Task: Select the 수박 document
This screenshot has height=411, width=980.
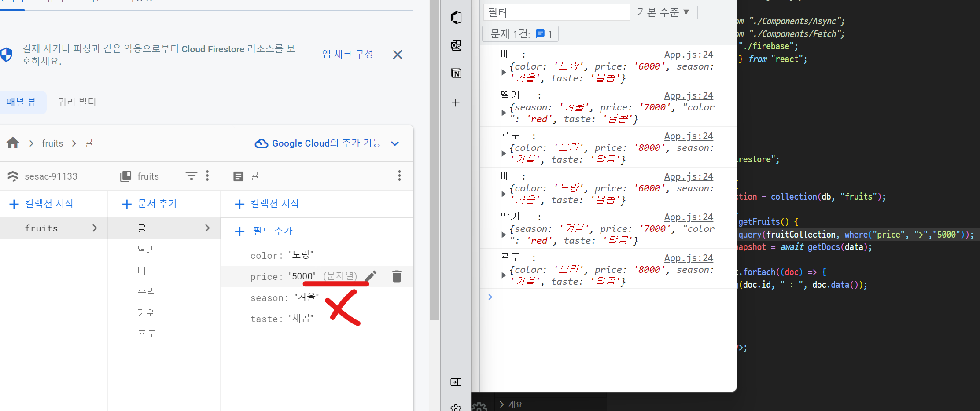Action: [x=147, y=291]
